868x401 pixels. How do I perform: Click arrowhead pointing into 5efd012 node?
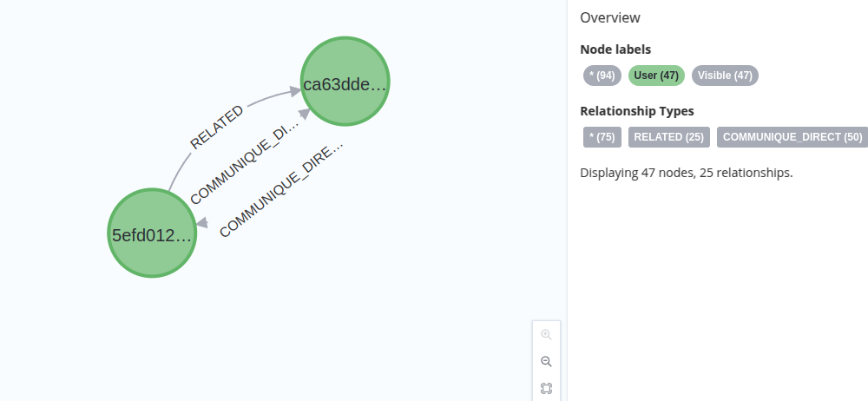pyautogui.click(x=201, y=222)
